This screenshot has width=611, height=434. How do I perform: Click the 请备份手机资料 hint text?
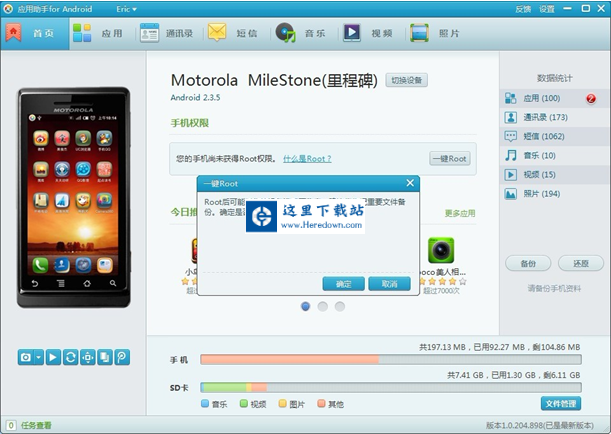(554, 288)
